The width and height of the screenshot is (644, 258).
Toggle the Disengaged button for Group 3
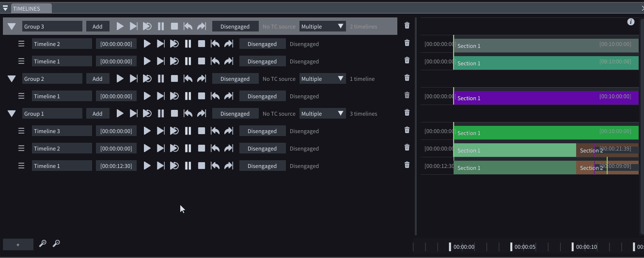pyautogui.click(x=235, y=27)
